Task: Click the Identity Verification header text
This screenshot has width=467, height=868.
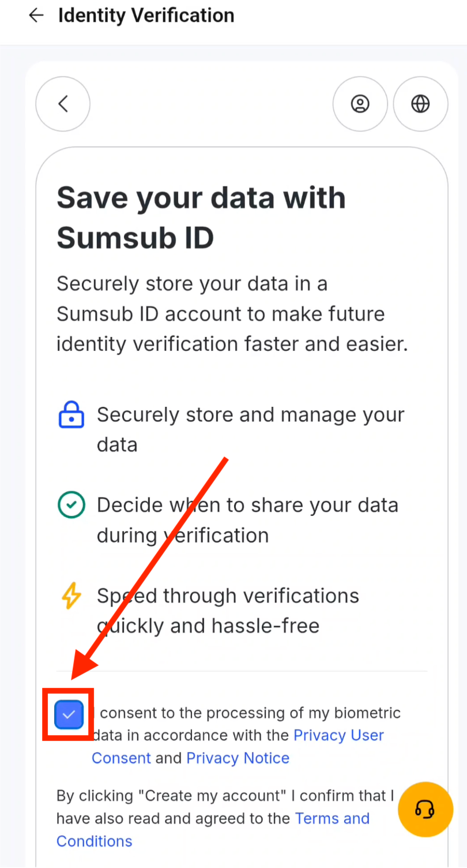Action: coord(145,15)
